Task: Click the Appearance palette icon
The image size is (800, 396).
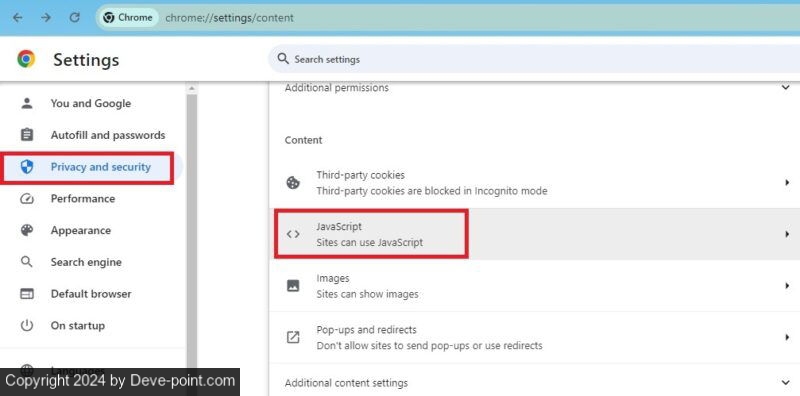Action: pyautogui.click(x=27, y=230)
